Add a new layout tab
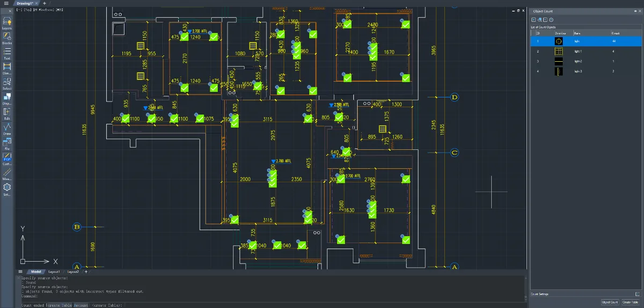The width and height of the screenshot is (644, 308). [x=86, y=272]
